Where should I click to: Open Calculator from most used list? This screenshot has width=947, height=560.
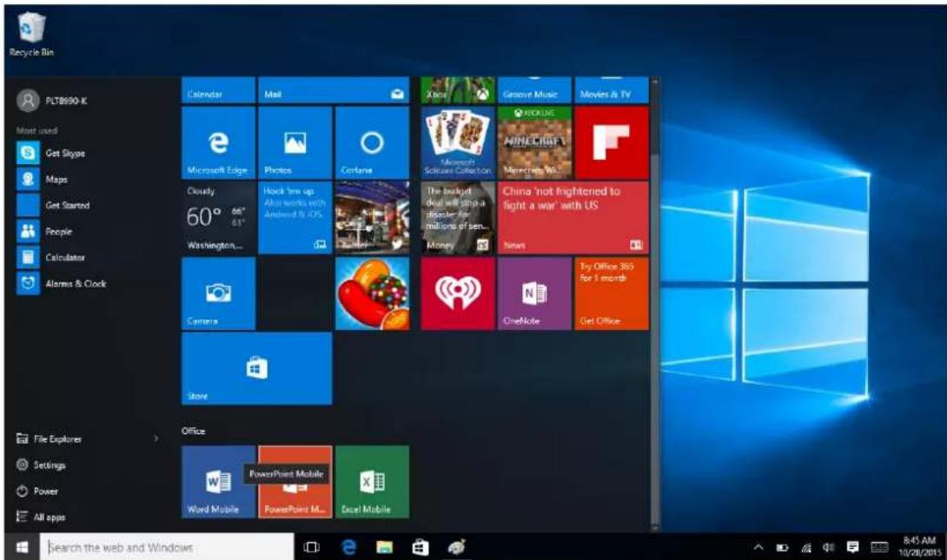pyautogui.click(x=50, y=257)
